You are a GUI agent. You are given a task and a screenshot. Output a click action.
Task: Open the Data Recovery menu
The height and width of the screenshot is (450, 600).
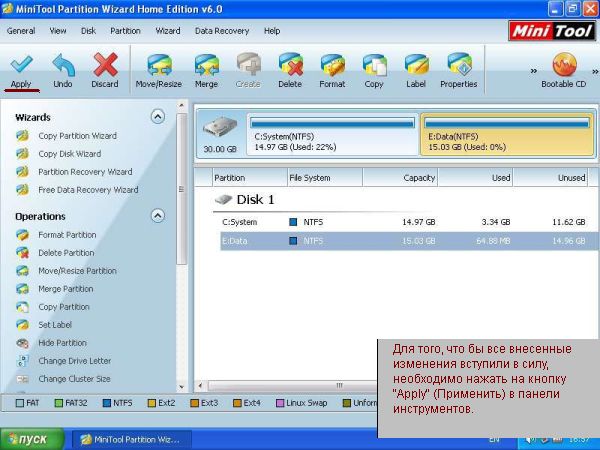(222, 31)
